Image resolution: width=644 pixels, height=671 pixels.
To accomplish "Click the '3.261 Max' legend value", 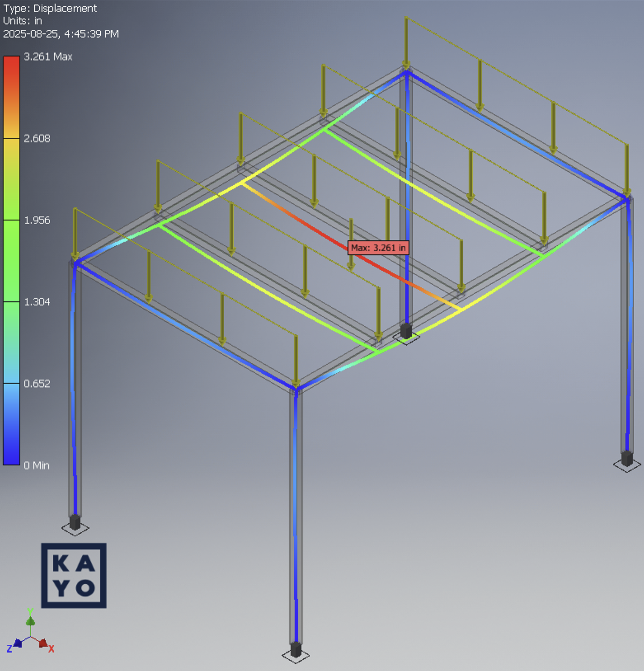I will tap(48, 57).
